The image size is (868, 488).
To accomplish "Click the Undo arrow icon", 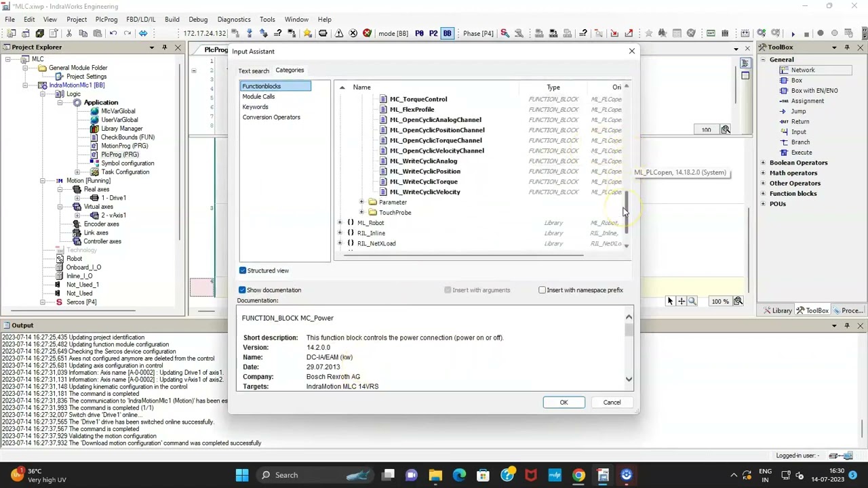I will (x=113, y=33).
